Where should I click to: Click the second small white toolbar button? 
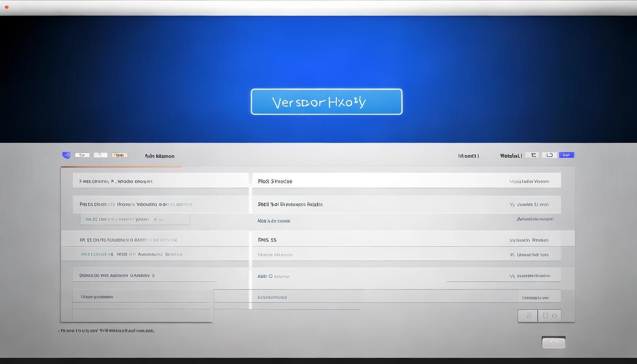100,155
